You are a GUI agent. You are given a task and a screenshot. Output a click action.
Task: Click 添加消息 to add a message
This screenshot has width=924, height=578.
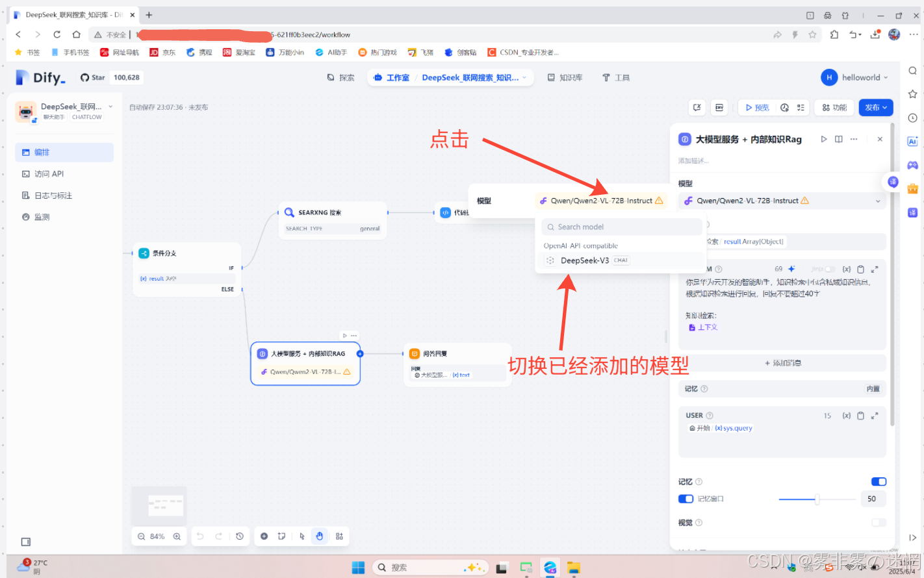pos(782,363)
